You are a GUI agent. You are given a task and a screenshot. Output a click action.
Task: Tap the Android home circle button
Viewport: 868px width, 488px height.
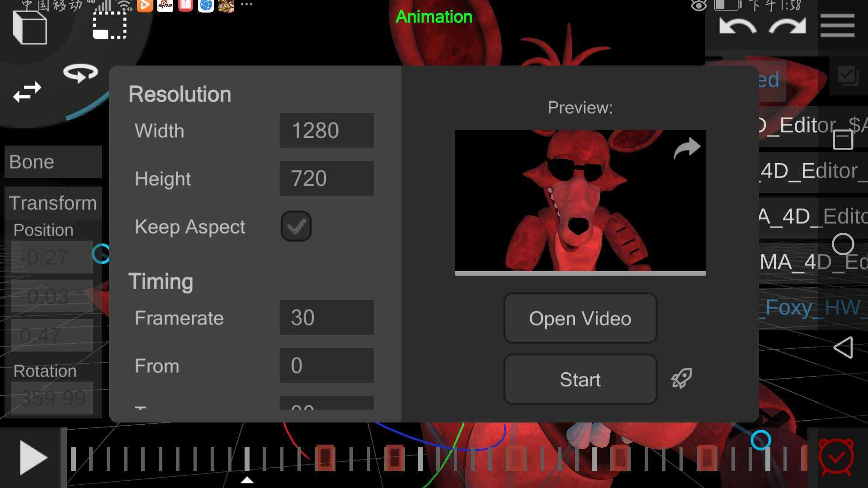(843, 244)
